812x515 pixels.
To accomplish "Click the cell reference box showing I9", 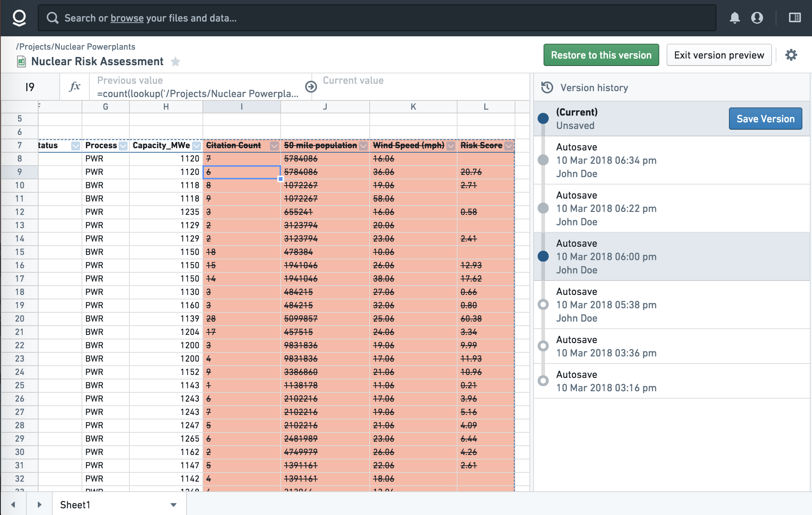I will [30, 87].
